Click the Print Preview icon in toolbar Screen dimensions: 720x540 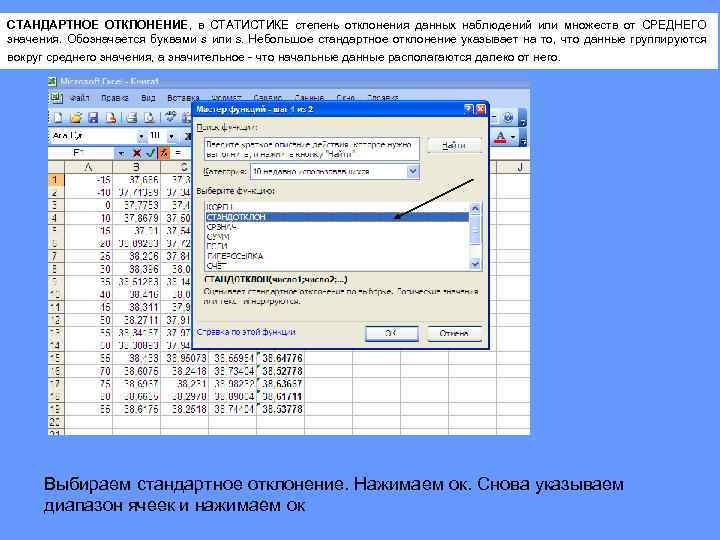[149, 118]
